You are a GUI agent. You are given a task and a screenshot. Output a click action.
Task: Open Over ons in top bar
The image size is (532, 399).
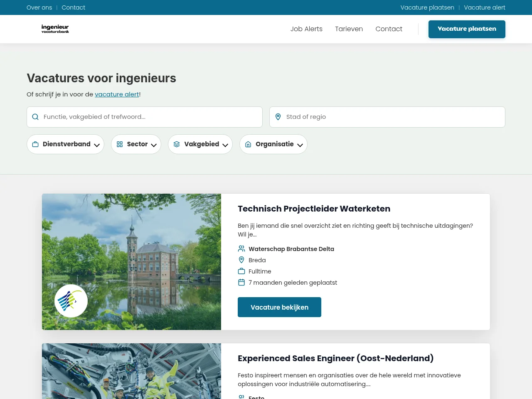39,7
